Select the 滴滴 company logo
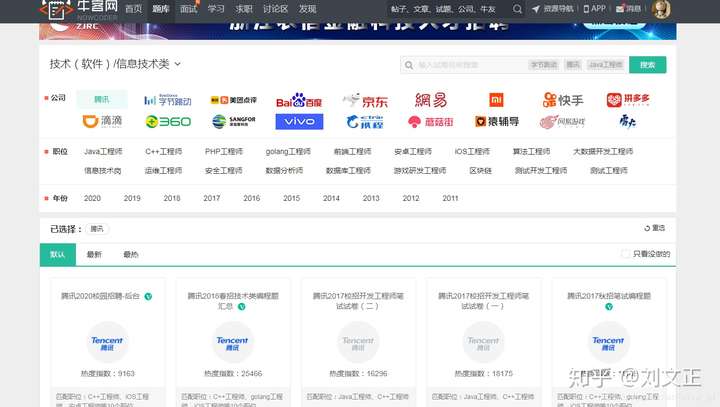 pos(102,121)
